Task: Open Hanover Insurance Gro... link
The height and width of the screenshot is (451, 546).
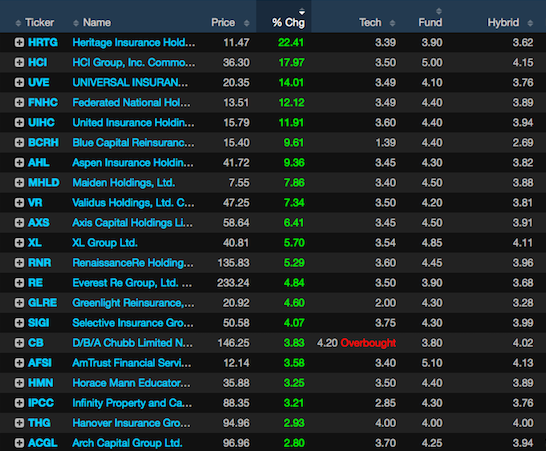Action: [x=131, y=423]
